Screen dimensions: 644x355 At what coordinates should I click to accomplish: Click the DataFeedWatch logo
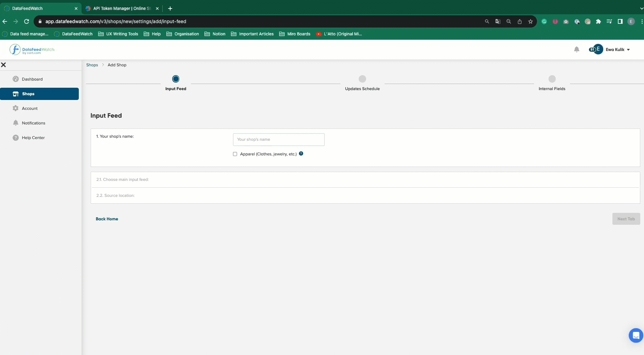32,50
